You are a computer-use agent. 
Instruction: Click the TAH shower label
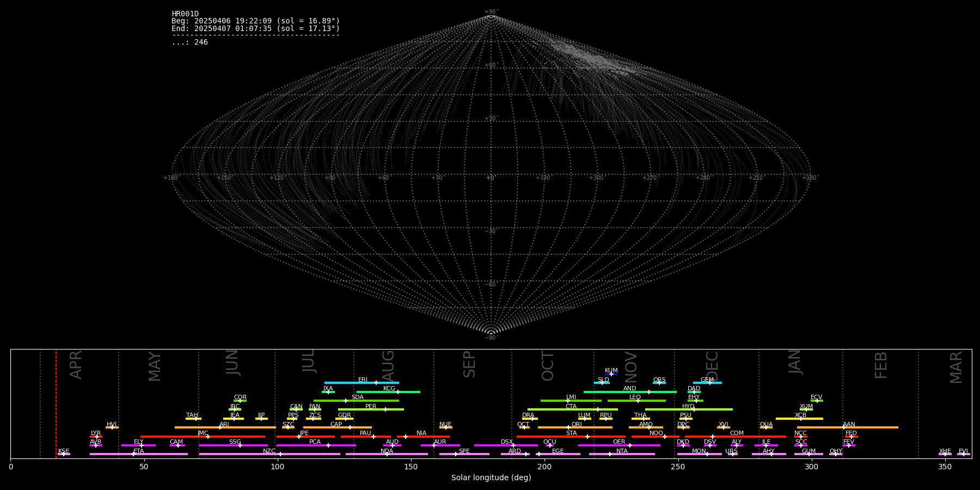[192, 415]
